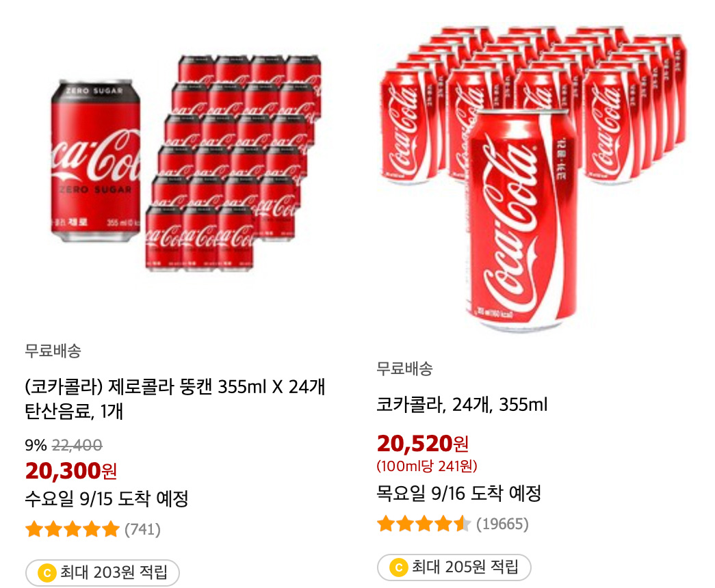Click the 20,520원 price

[x=423, y=444]
